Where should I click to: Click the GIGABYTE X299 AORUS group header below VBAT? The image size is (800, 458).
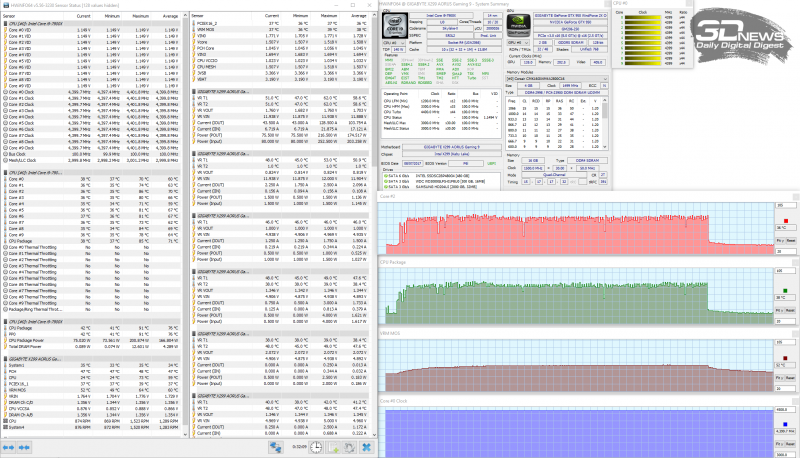tap(281, 92)
